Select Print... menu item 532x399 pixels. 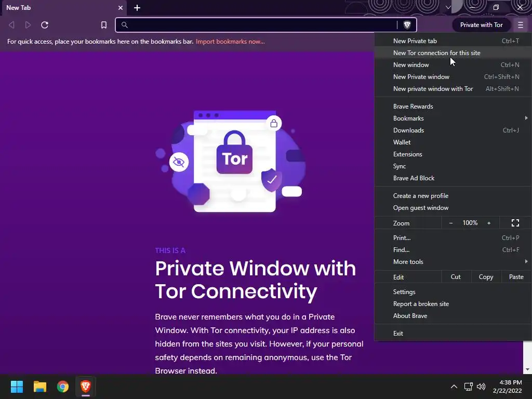[453, 238]
